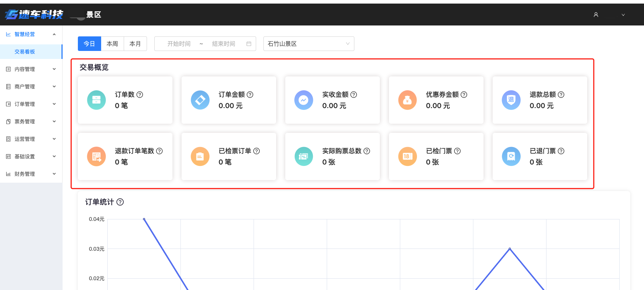The height and width of the screenshot is (290, 644).
Task: Expand the 财务管理 sidebar menu
Action: pyautogui.click(x=54, y=174)
